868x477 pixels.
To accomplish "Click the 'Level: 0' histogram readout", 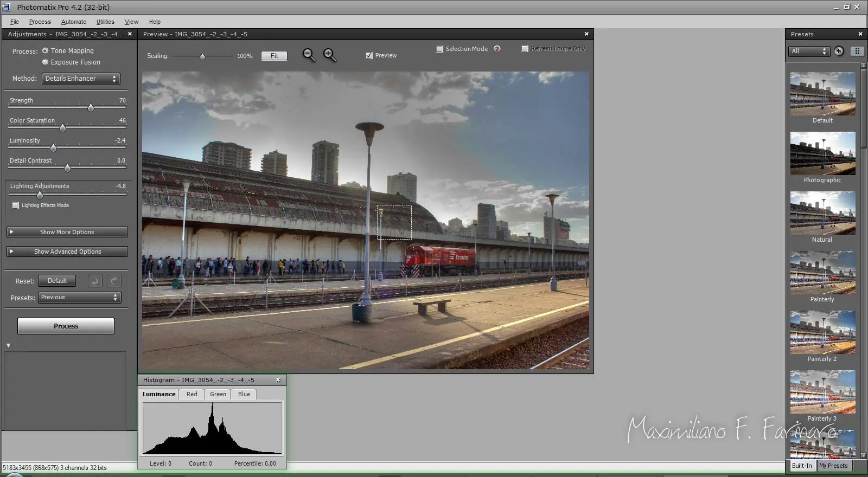I will tap(161, 463).
